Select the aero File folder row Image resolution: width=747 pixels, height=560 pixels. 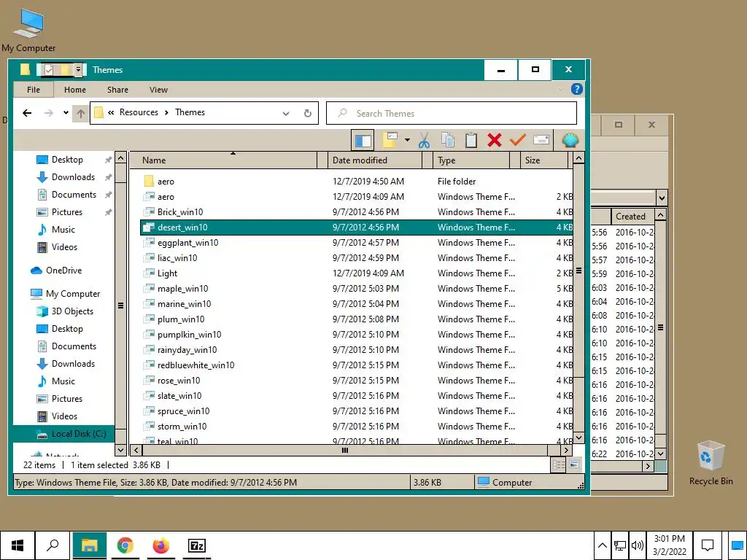(x=356, y=182)
